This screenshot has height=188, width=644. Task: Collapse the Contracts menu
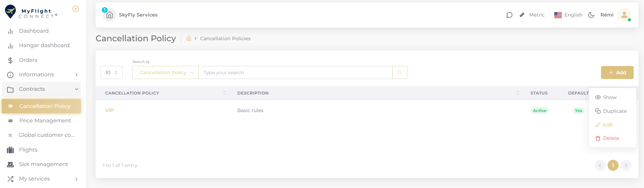(x=41, y=89)
